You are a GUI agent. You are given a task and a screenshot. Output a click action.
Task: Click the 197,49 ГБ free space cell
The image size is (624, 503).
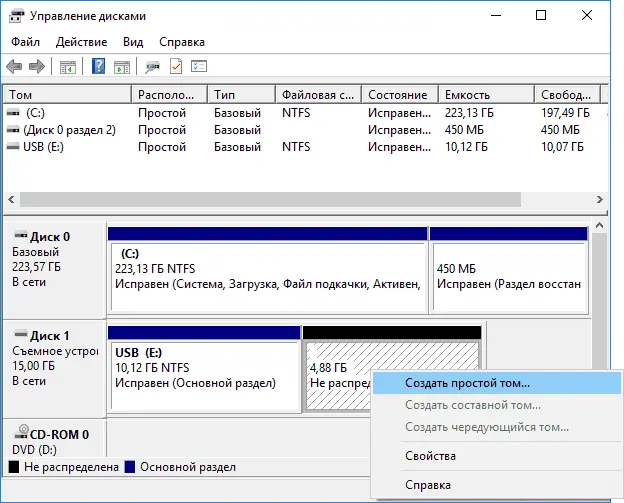point(566,113)
